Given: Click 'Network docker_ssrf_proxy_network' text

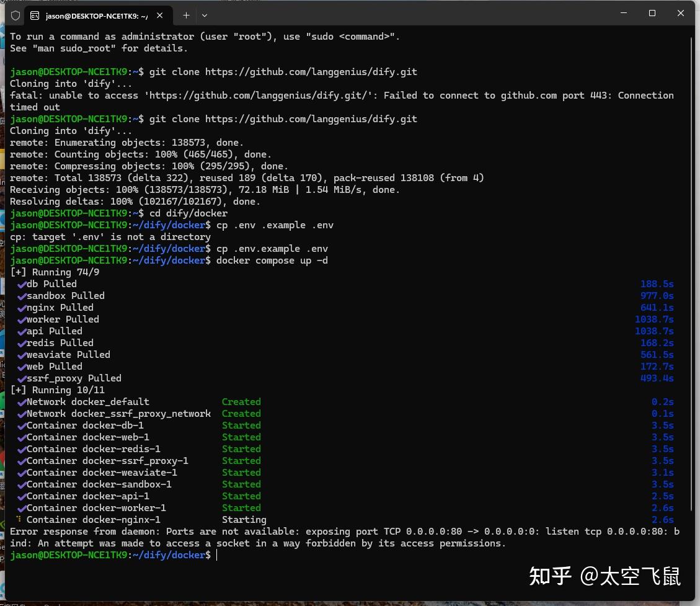Looking at the screenshot, I should pyautogui.click(x=119, y=414).
